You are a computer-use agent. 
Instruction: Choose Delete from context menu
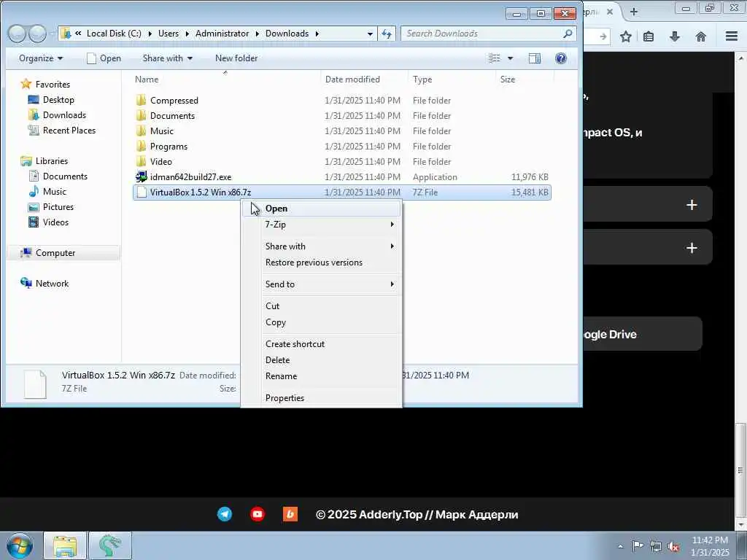[322, 360]
